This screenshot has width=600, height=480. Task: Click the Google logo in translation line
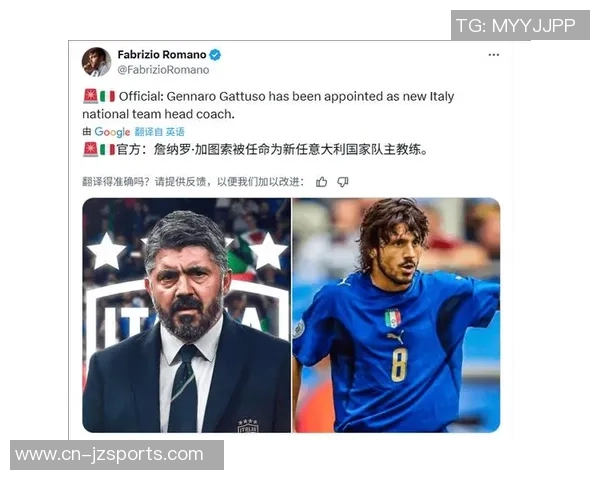[112, 132]
